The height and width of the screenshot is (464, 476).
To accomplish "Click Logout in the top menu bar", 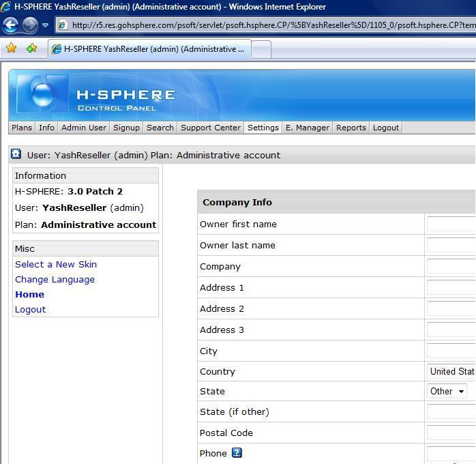I will pyautogui.click(x=386, y=128).
